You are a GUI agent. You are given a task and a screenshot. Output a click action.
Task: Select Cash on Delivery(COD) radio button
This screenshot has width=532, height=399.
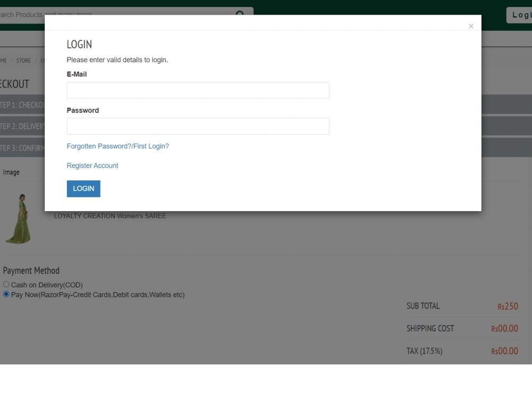(x=6, y=284)
